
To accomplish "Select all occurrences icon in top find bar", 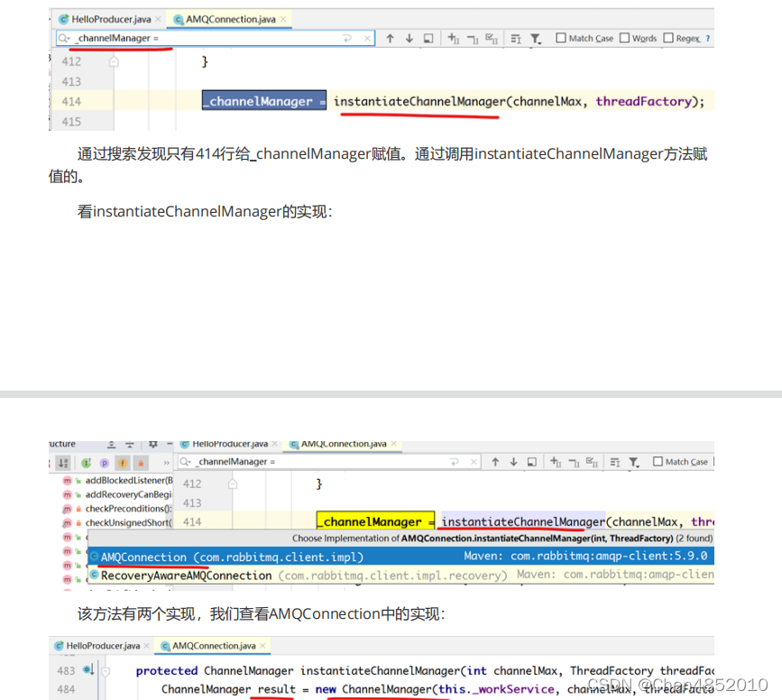I will pyautogui.click(x=492, y=39).
